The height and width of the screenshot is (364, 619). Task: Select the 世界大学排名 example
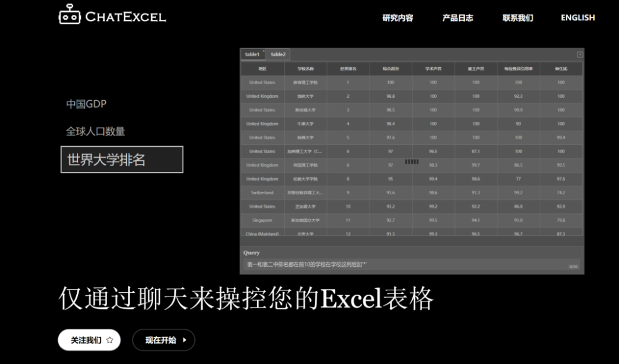122,160
